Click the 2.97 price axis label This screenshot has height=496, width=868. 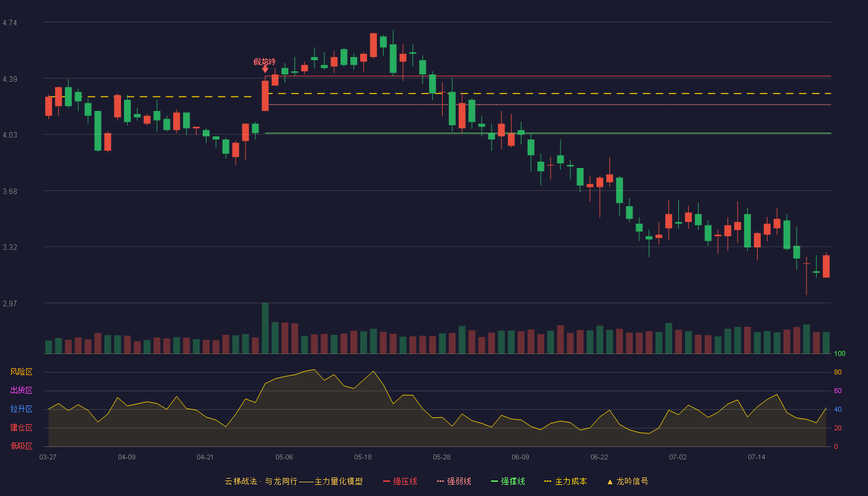pyautogui.click(x=10, y=304)
